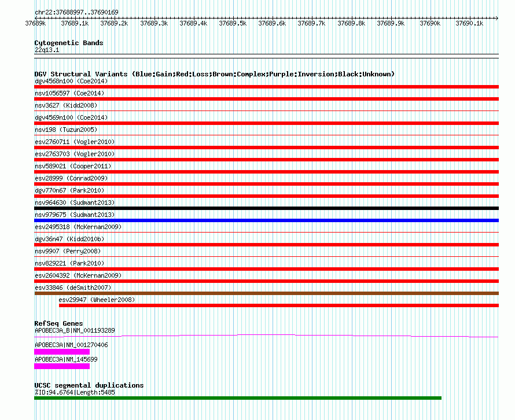Click the magenta exon block of NM_145699
This screenshot has width=515, height=420.
pos(62,366)
